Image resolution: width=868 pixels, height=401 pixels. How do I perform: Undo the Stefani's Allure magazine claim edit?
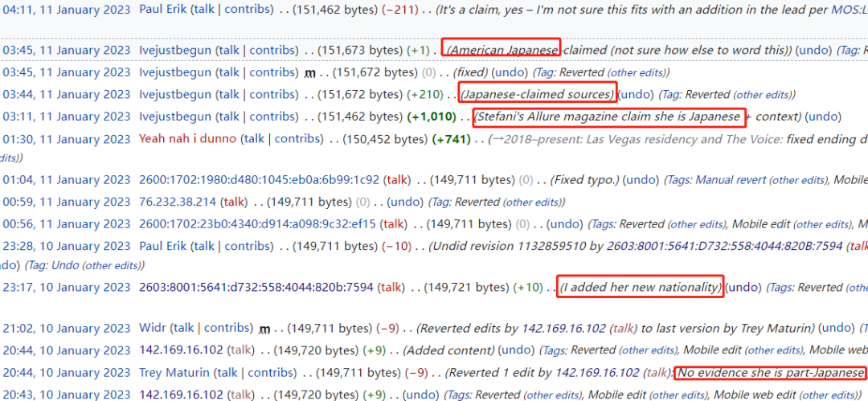click(x=823, y=117)
